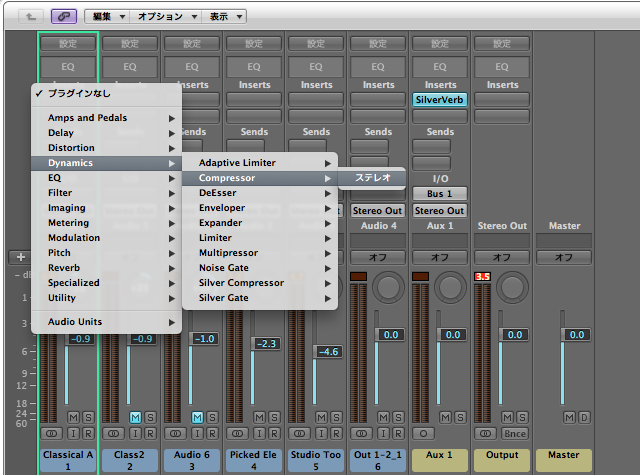Click stereo format icon on Classical A channel
Viewport: 640px width, 475px height.
(51, 433)
